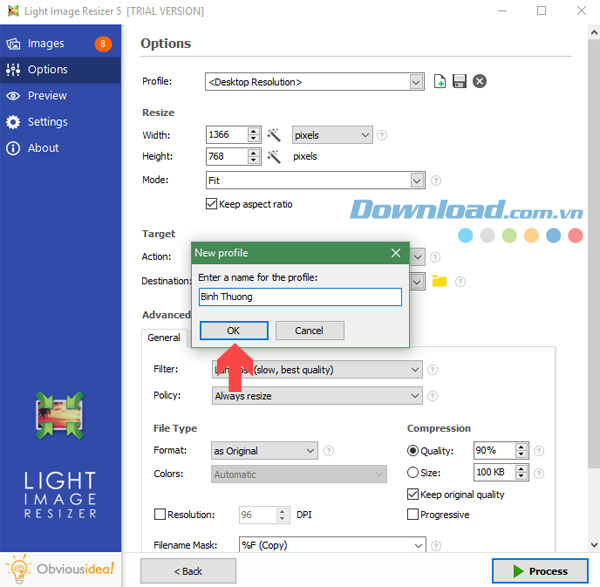
Task: Open help for the Width unit
Action: point(382,135)
